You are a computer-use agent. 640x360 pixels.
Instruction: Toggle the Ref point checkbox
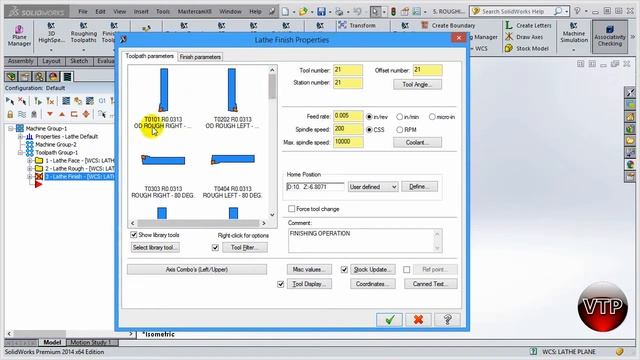[407, 269]
